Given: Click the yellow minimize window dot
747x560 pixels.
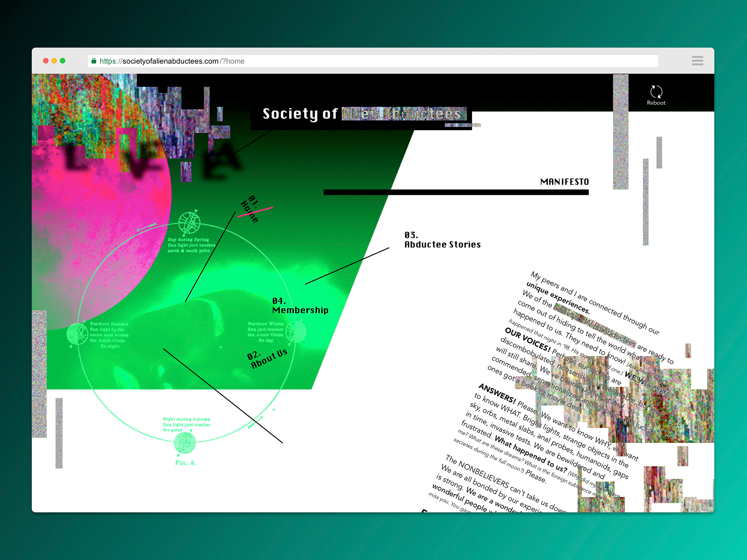Looking at the screenshot, I should tap(54, 61).
